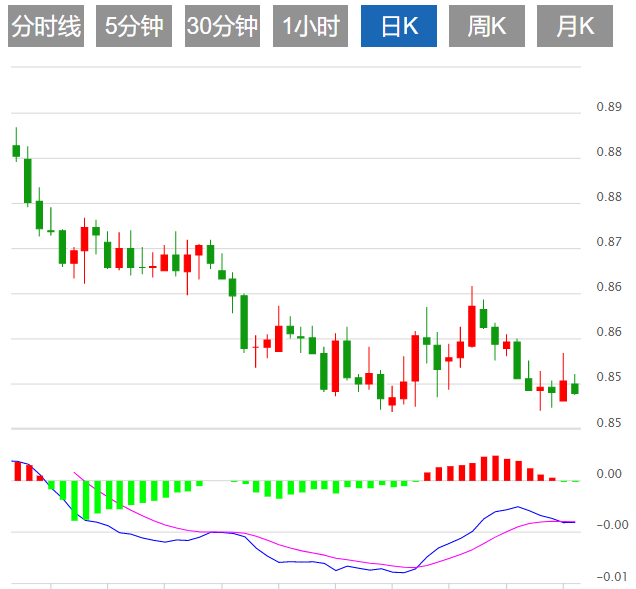Select the 日K daily candlestick tab
The image size is (636, 589).
tap(399, 26)
